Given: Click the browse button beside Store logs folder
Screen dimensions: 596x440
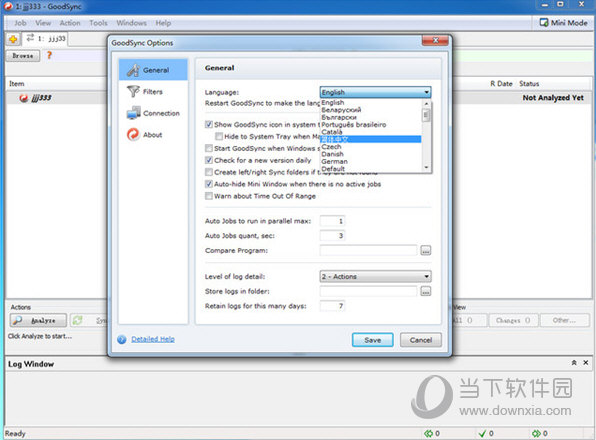Looking at the screenshot, I should (x=426, y=291).
